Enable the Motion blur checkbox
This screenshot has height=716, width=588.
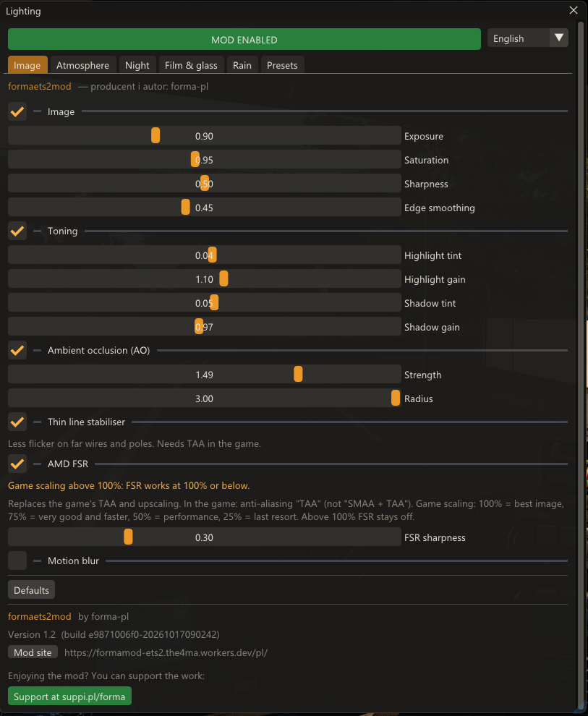click(17, 561)
